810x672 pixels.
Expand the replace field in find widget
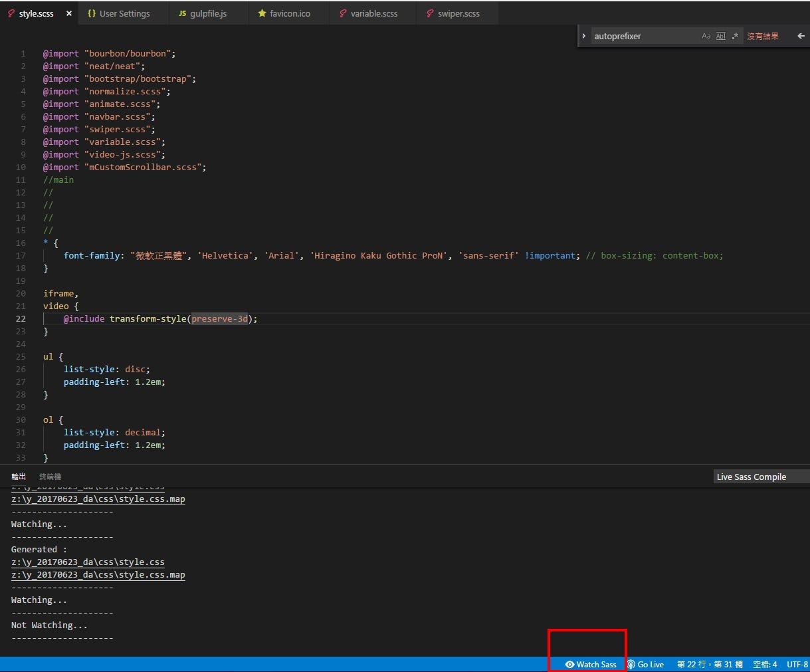584,36
